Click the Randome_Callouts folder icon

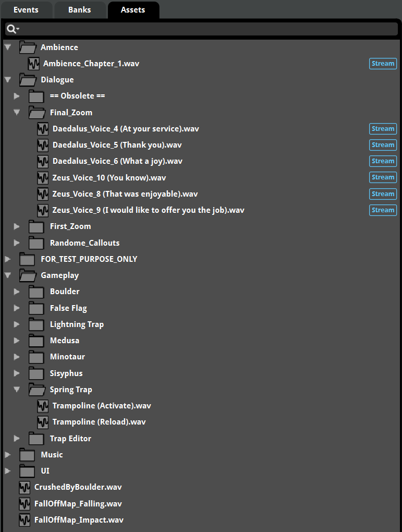pyautogui.click(x=36, y=243)
